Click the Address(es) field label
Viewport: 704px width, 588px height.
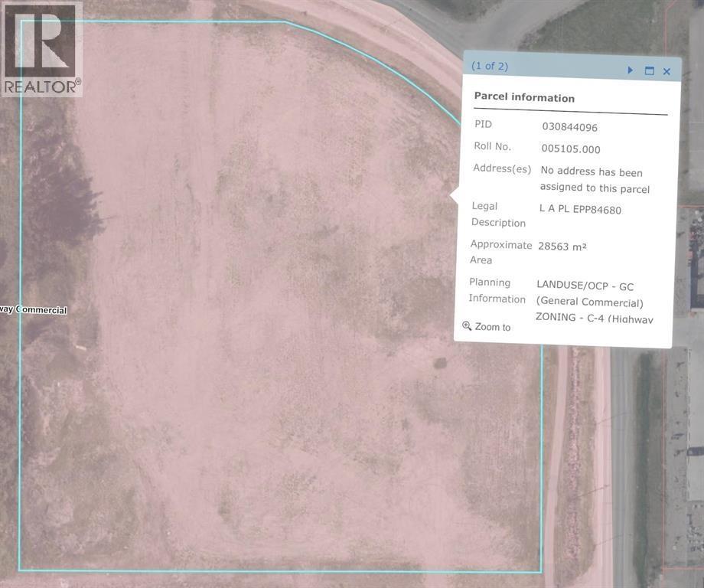501,167
